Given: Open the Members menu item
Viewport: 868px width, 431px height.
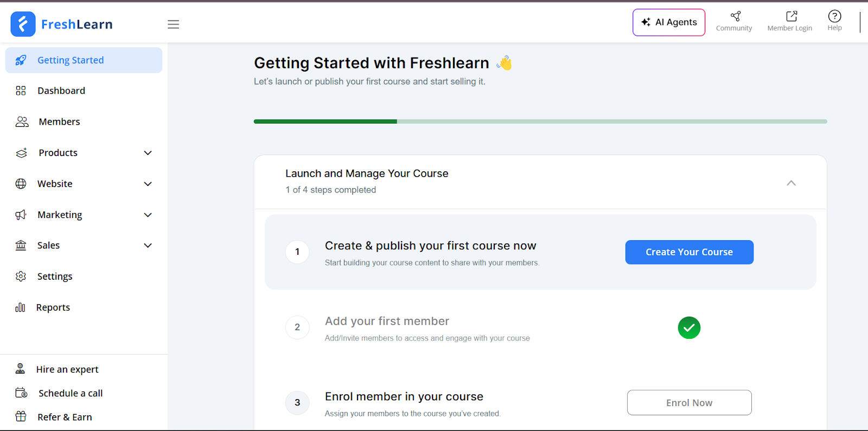Looking at the screenshot, I should [x=59, y=122].
